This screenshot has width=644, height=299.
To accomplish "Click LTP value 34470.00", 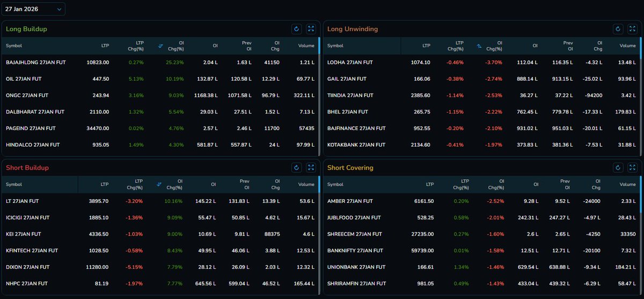I will pos(98,129).
